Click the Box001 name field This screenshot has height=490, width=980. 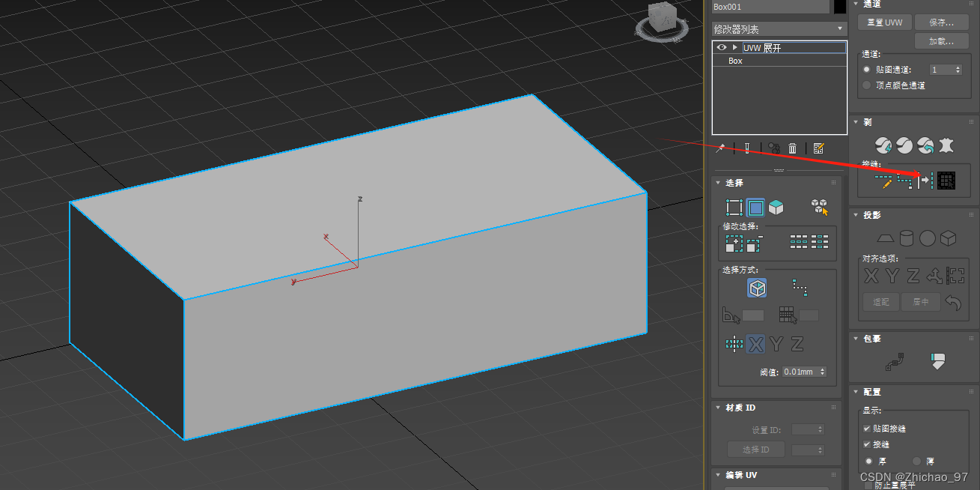point(770,6)
